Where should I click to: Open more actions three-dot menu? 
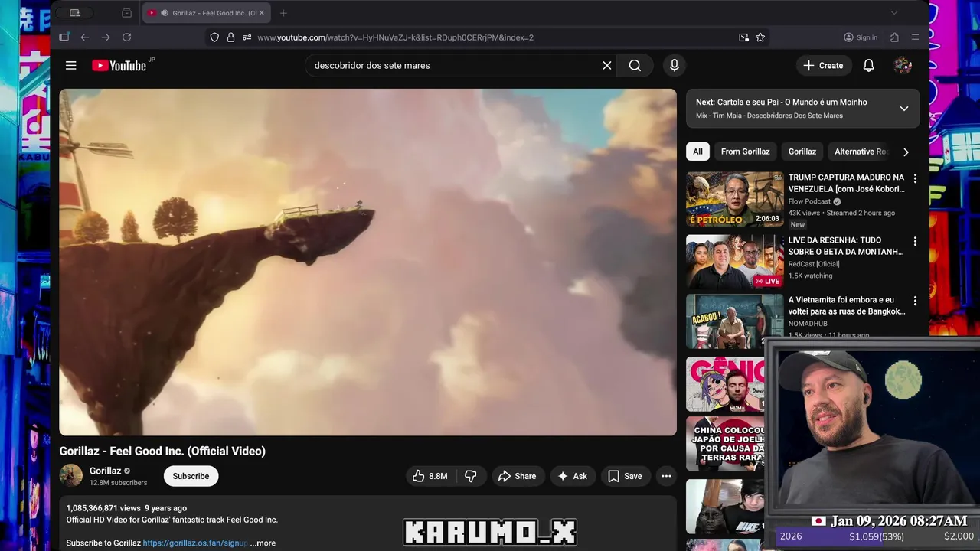(666, 476)
